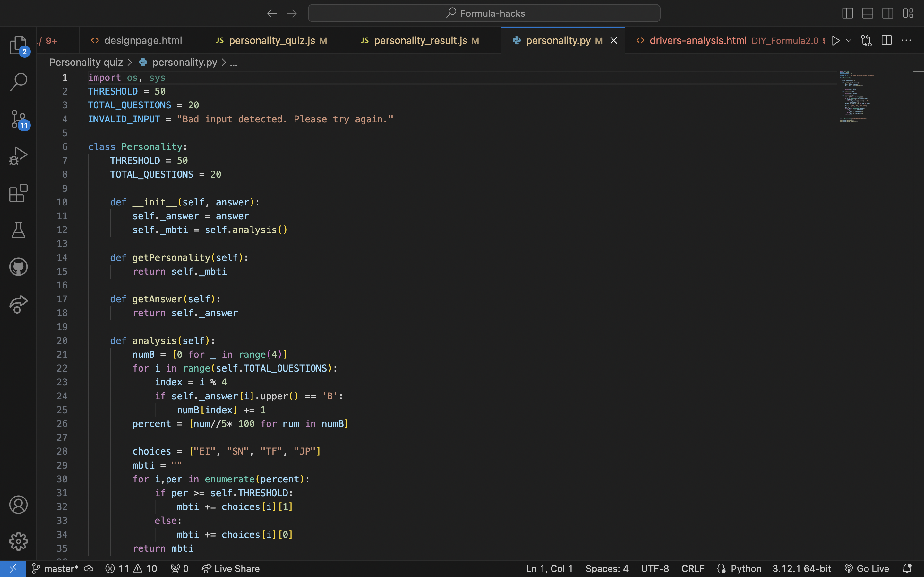This screenshot has width=924, height=577.
Task: Open the Run and Debug view
Action: [x=18, y=156]
